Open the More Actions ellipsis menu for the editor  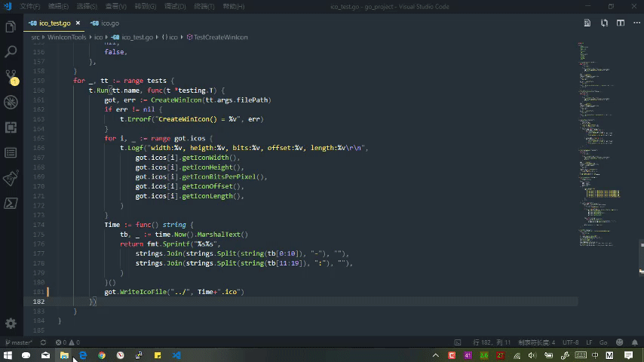pos(636,23)
